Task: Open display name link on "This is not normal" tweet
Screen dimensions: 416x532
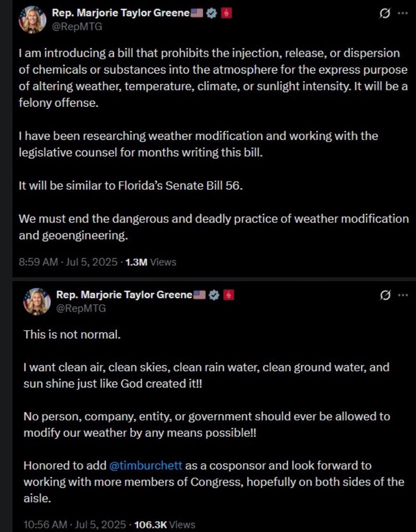Action: [x=124, y=295]
